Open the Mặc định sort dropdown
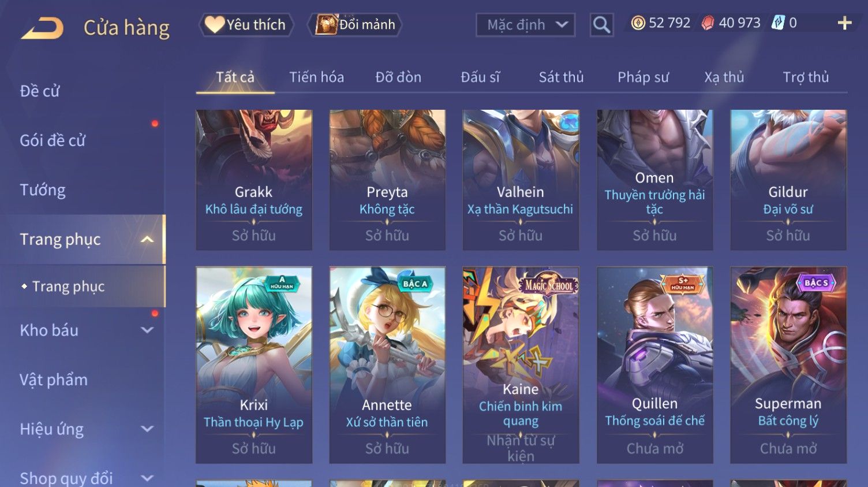 click(525, 25)
